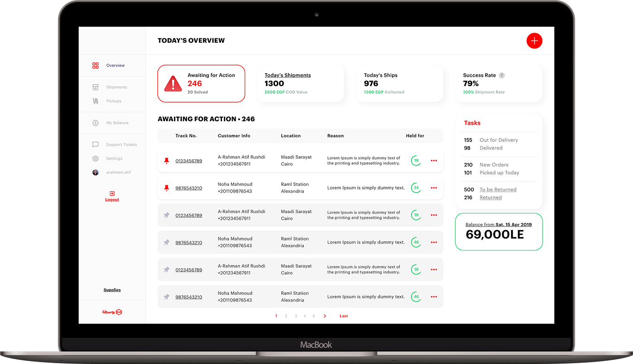This screenshot has width=633, height=364.
Task: Go to page 3 in the table pagination
Action: pyautogui.click(x=295, y=316)
